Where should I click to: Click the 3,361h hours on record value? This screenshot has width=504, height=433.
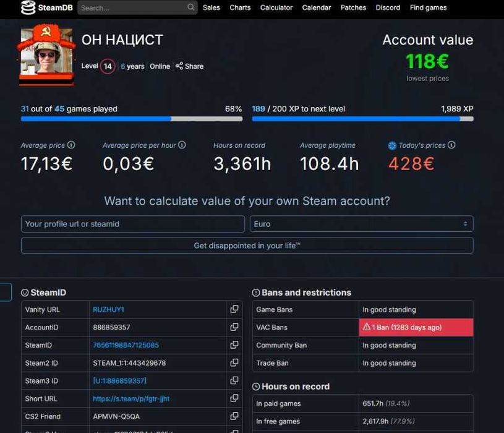[x=242, y=164]
